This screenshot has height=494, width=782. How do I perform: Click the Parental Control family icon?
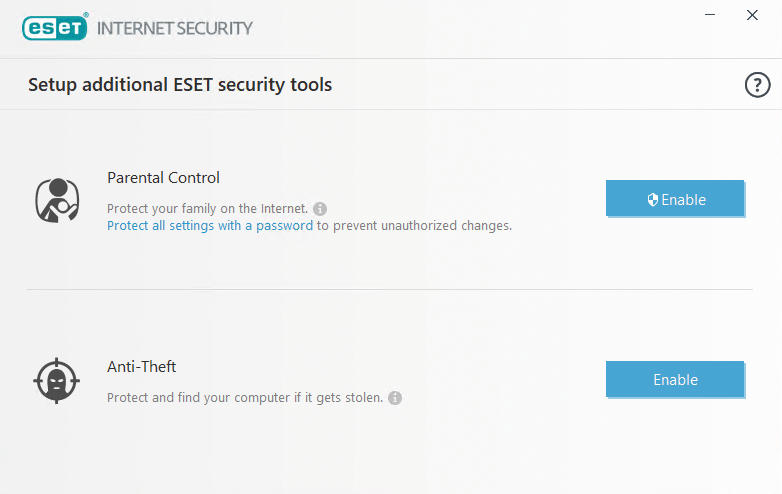57,200
